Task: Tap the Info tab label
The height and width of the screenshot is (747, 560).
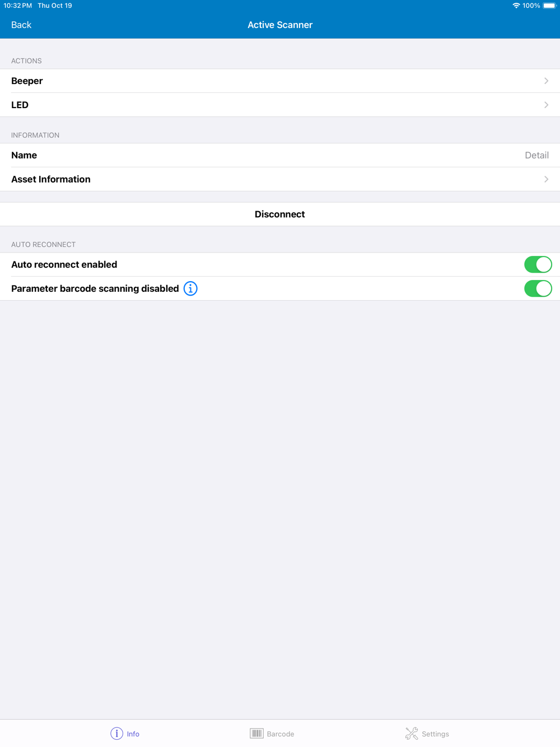Action: pos(133,734)
